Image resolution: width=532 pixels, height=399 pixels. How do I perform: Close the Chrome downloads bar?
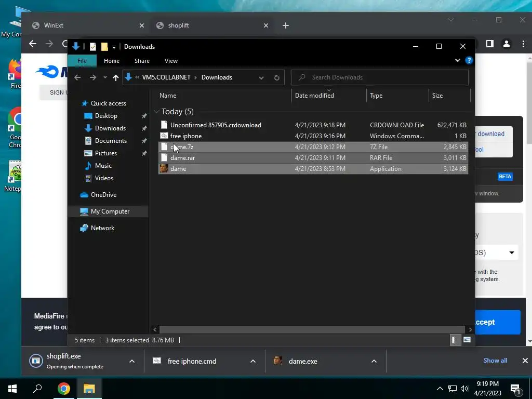tap(525, 361)
